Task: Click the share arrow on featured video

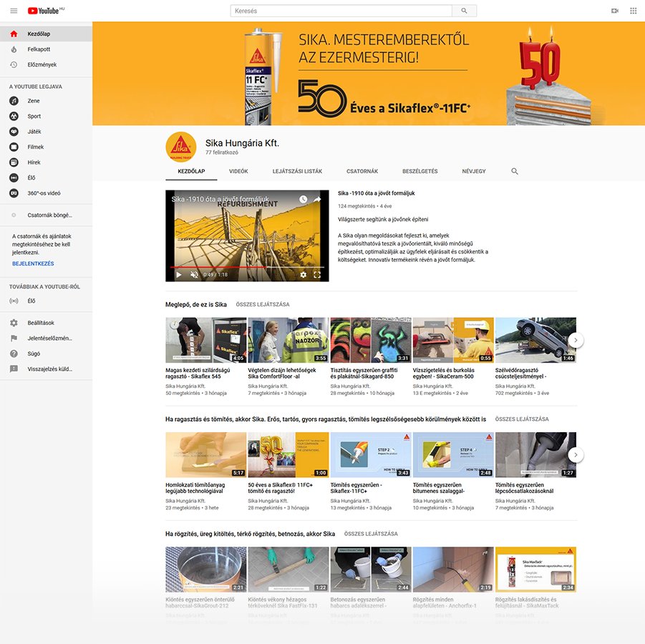Action: tap(317, 200)
